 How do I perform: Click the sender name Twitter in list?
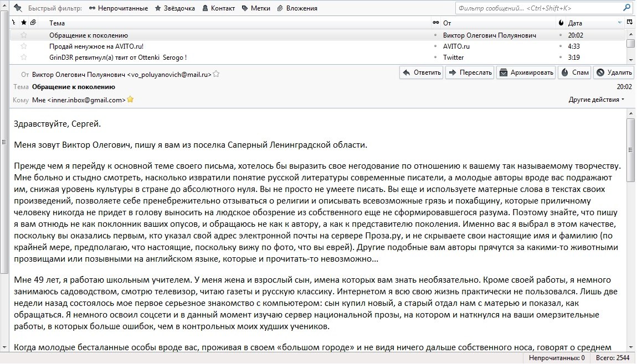click(453, 57)
